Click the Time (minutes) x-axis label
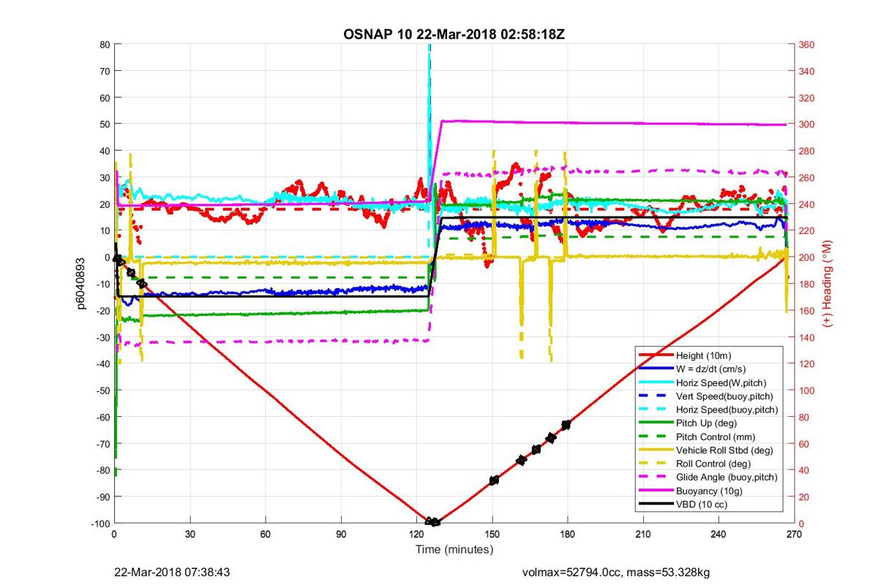 coord(454,549)
